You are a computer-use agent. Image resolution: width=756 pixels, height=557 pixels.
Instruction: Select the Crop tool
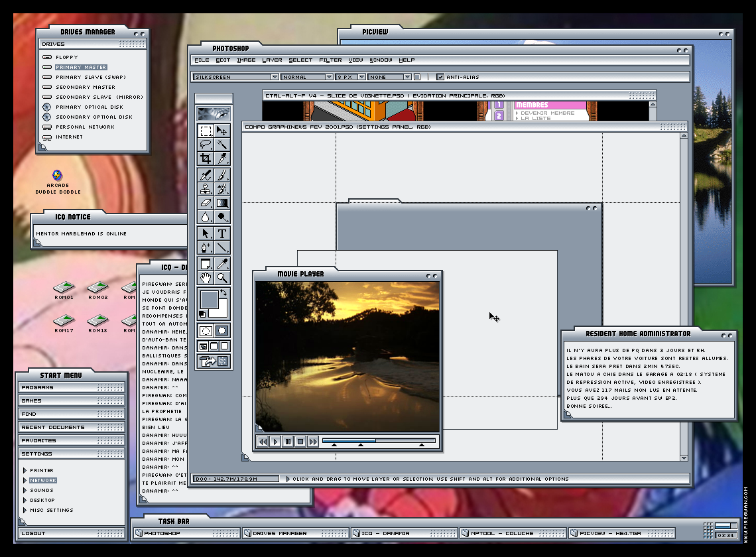[x=206, y=158]
